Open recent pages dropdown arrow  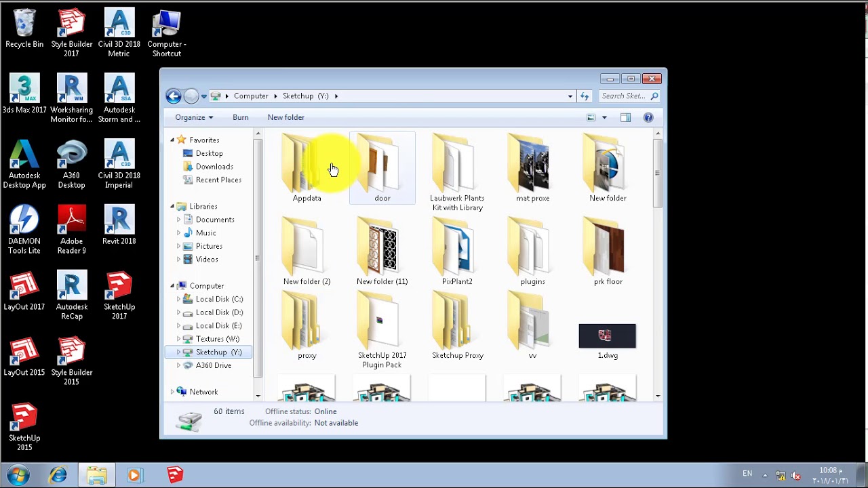[x=203, y=96]
